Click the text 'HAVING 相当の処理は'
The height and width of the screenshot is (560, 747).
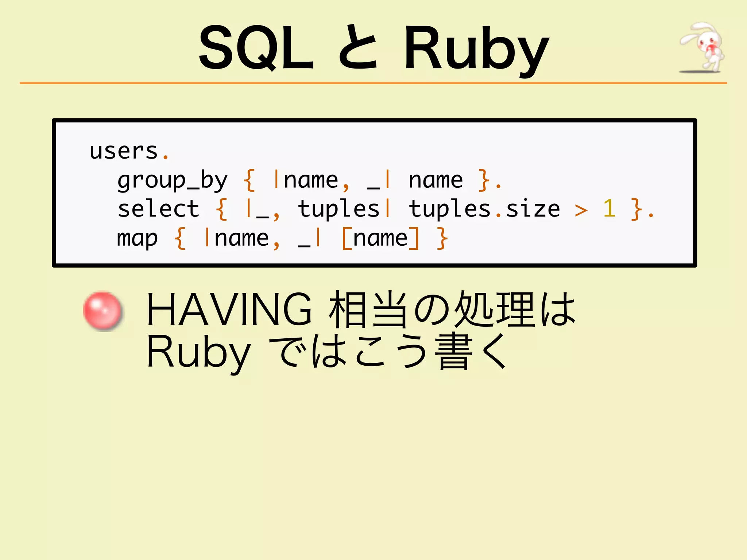pyautogui.click(x=361, y=310)
